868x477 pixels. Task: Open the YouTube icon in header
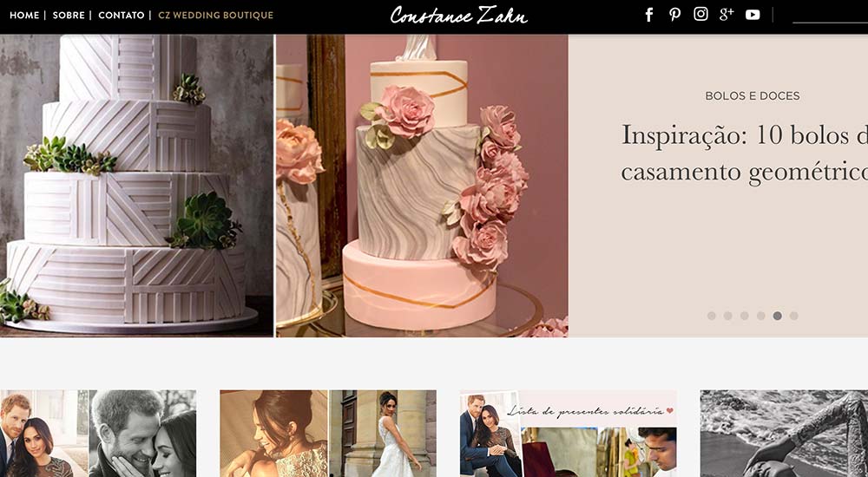click(753, 15)
